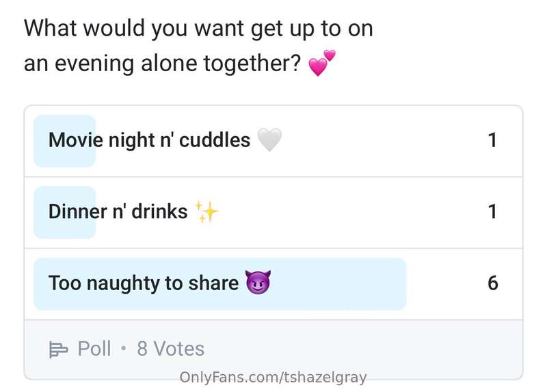Click the vote count for Movie night
Viewport: 547px width, 392px height.
pos(492,140)
